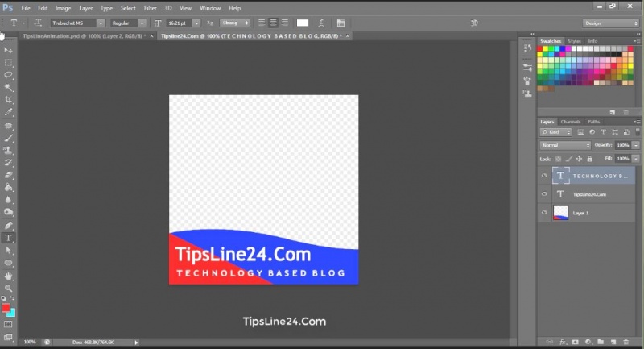Open the Regular font style dropdown
The height and width of the screenshot is (349, 644).
point(142,23)
